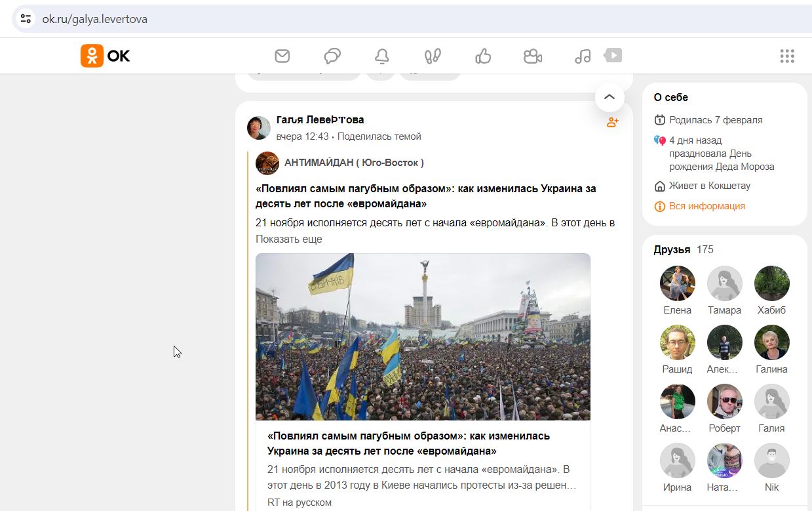
Task: Open the АНТИМАЙДАН group avatar
Action: point(267,163)
